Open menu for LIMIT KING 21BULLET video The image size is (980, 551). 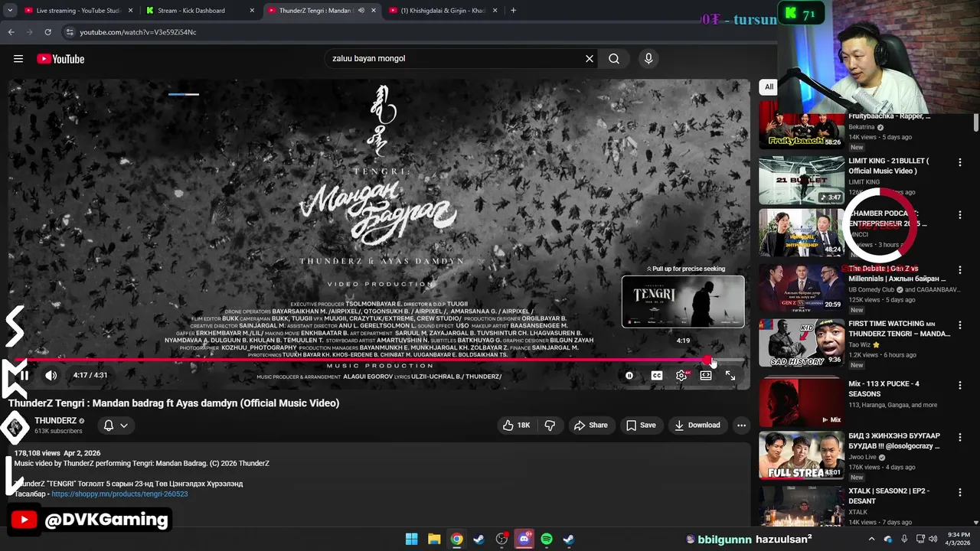[959, 162]
